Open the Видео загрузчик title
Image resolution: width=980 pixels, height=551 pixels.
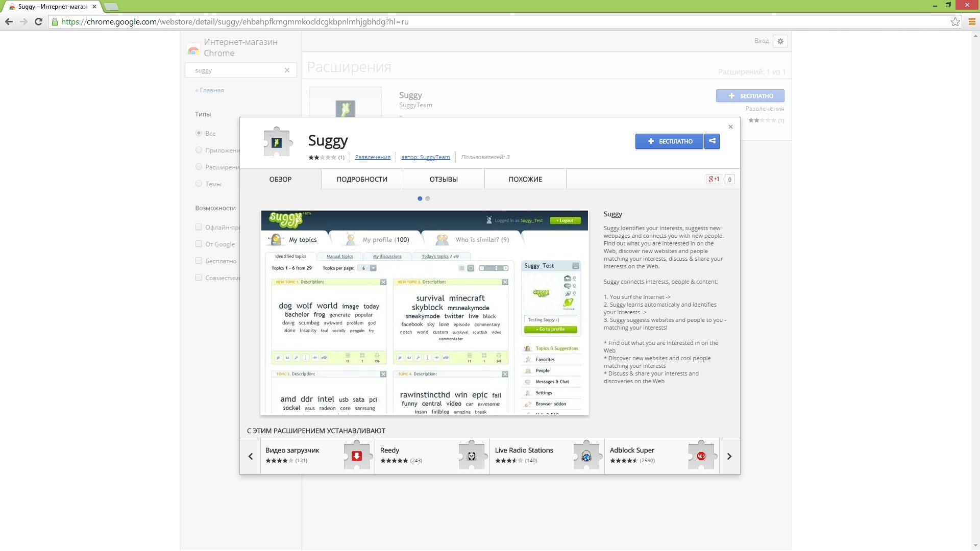[292, 450]
